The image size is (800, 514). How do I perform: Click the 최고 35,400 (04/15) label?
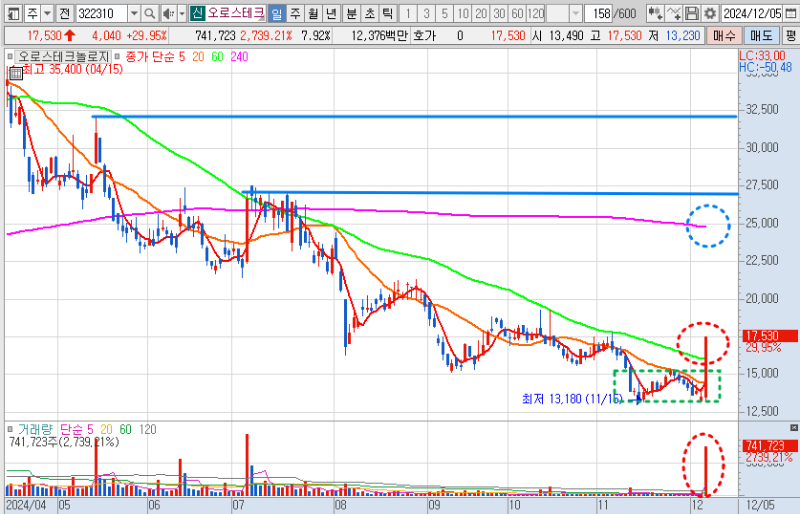point(73,69)
